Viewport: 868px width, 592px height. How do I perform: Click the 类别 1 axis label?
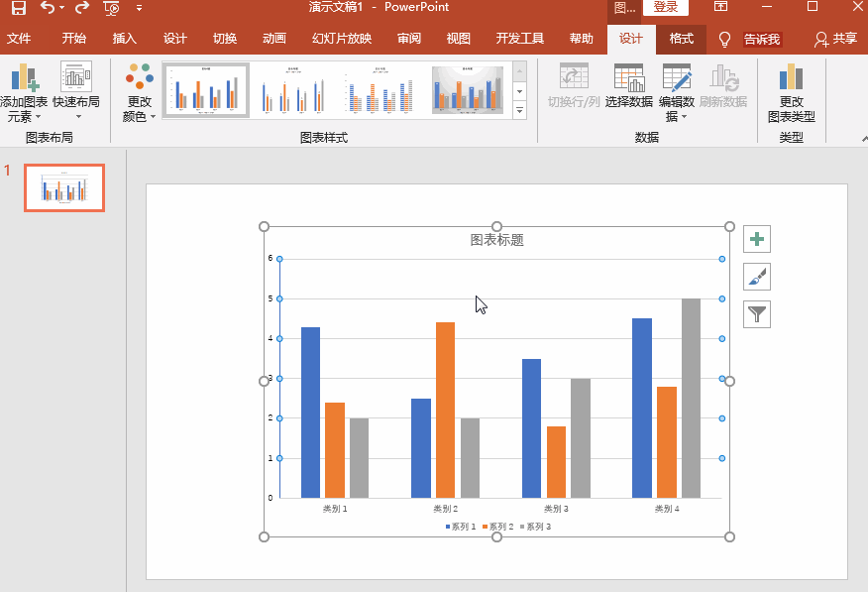click(x=335, y=509)
